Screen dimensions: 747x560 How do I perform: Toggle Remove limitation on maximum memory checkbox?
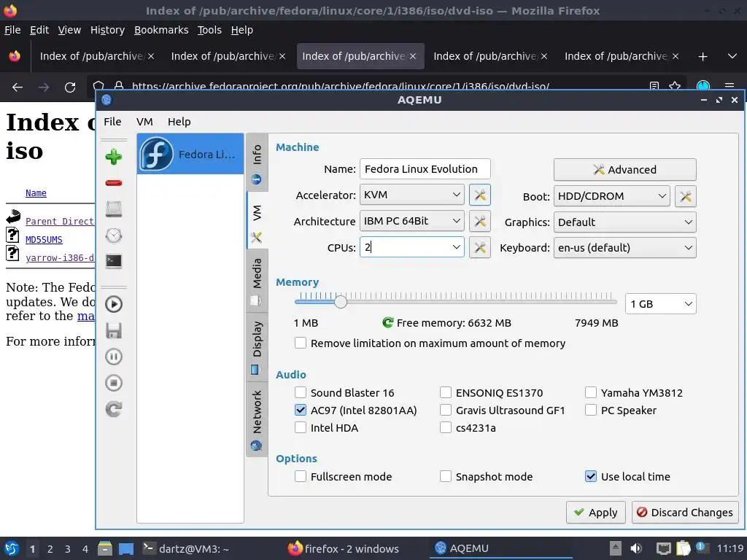click(301, 343)
